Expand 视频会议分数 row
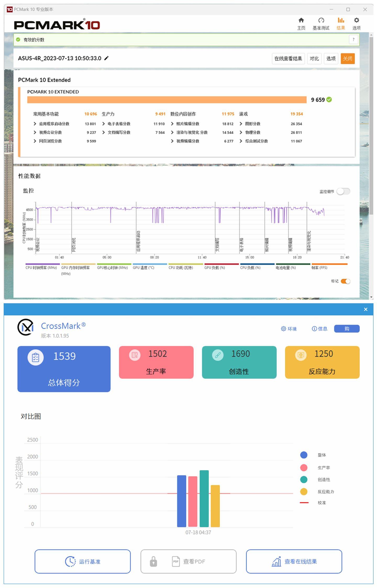This screenshot has width=377, height=588. [x=35, y=132]
